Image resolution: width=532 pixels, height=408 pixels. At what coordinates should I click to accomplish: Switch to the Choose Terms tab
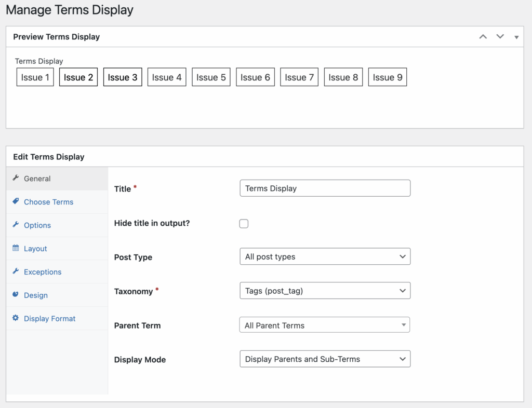click(x=48, y=202)
